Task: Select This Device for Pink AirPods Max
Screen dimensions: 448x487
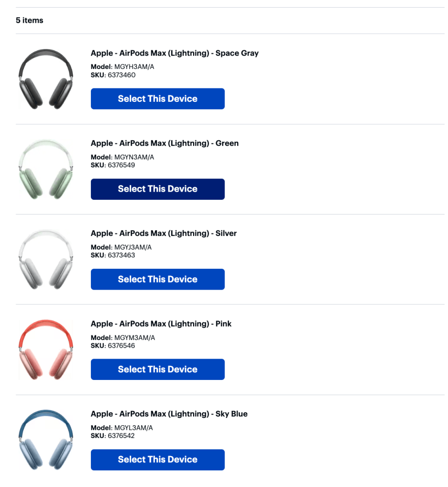Action: 157,370
